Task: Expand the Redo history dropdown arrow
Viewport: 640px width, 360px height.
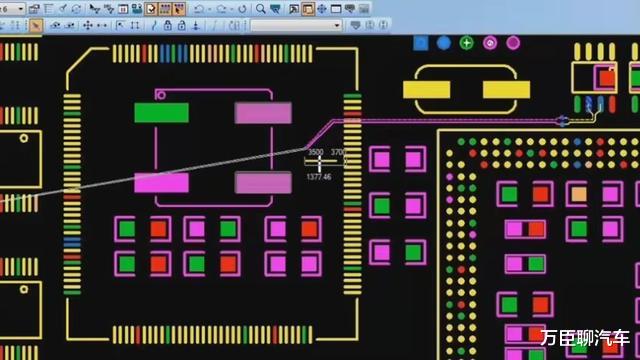Action: pos(231,9)
